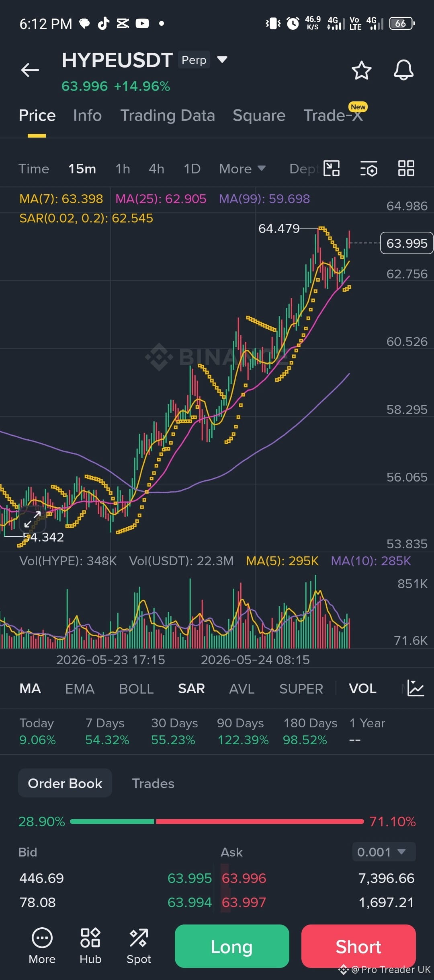Add HYPEUSDT to favorites with star
This screenshot has width=434, height=980.
(x=361, y=70)
